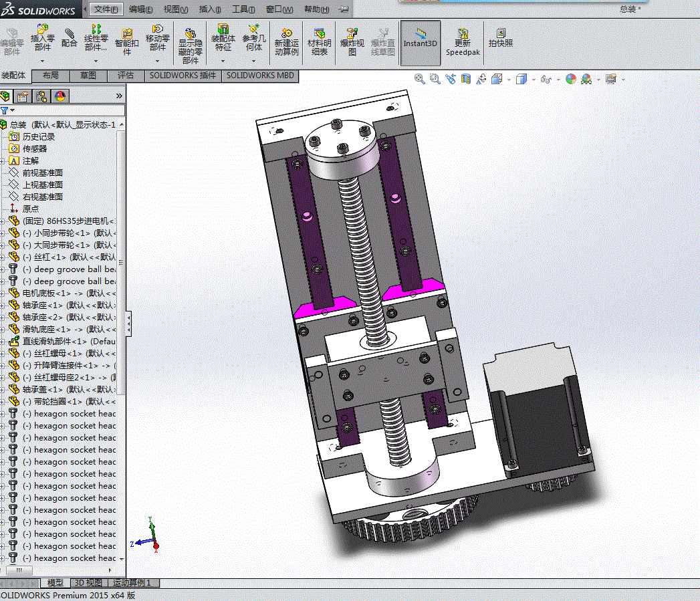
Task: Select 前视基准面 front plane in tree
Action: click(43, 172)
